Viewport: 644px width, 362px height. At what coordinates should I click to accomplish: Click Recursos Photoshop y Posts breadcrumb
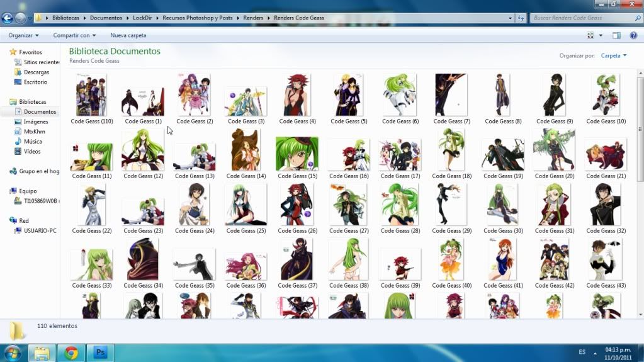tap(197, 18)
